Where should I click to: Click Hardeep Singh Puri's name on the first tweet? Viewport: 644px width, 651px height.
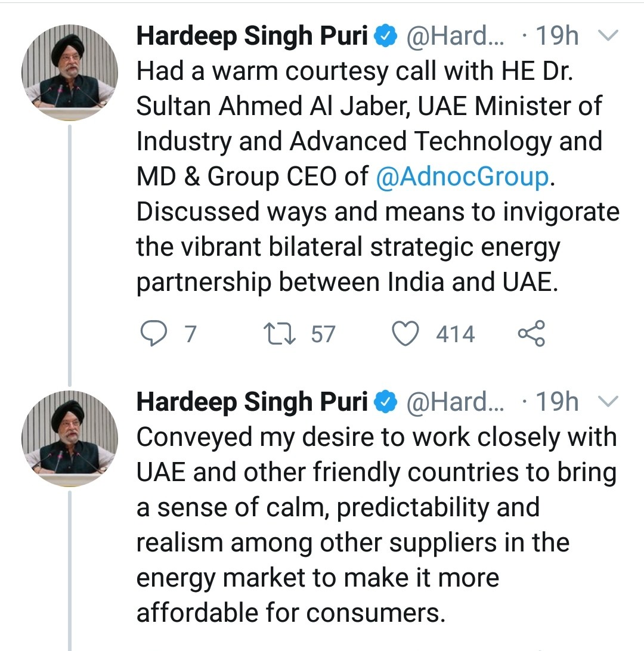252,37
